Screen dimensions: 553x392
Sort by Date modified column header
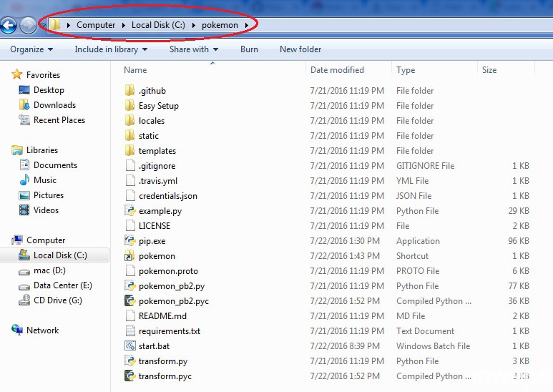(x=337, y=70)
